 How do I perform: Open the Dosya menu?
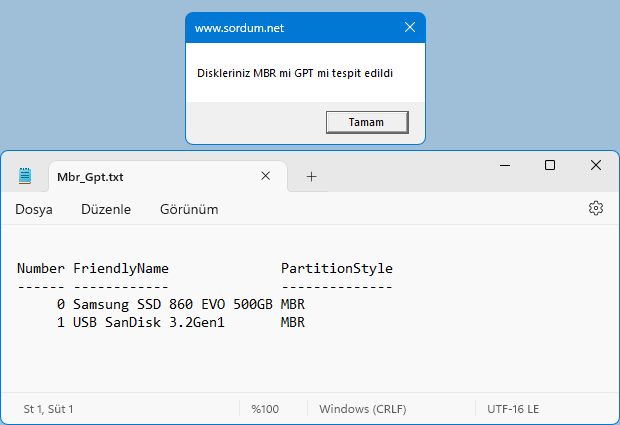tap(34, 209)
